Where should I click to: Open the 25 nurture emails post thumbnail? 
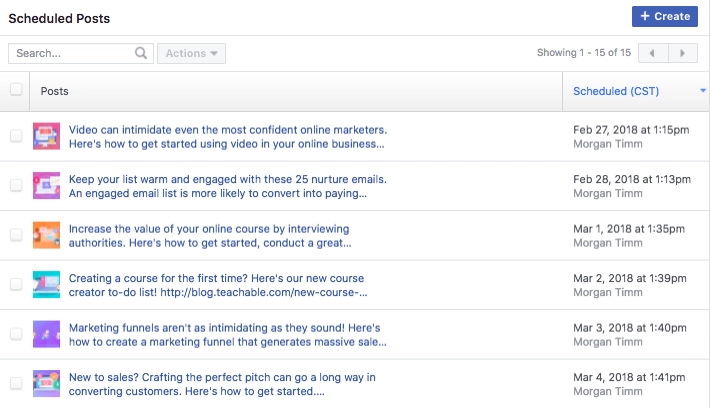[x=46, y=185]
